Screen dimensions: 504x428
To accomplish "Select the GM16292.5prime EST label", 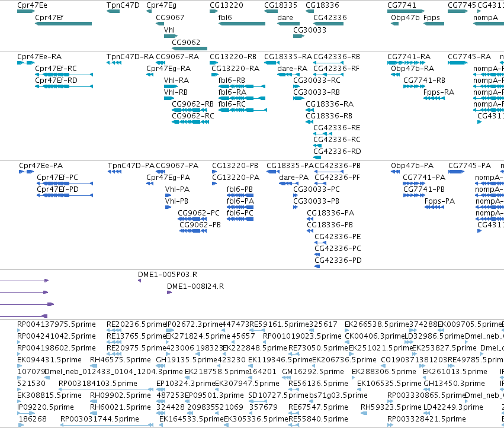I will coord(313,372).
